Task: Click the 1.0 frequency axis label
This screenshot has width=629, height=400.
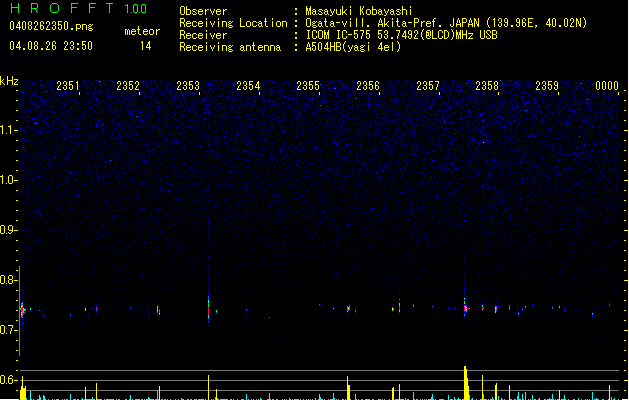Action: 9,180
